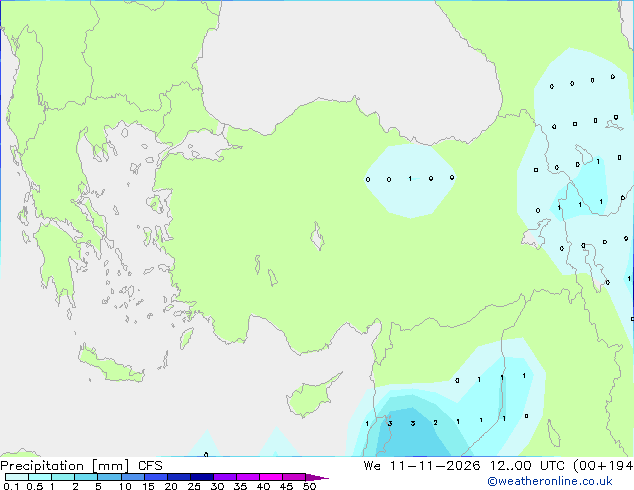
Task: Click the legend label "10"
Action: pos(125,486)
